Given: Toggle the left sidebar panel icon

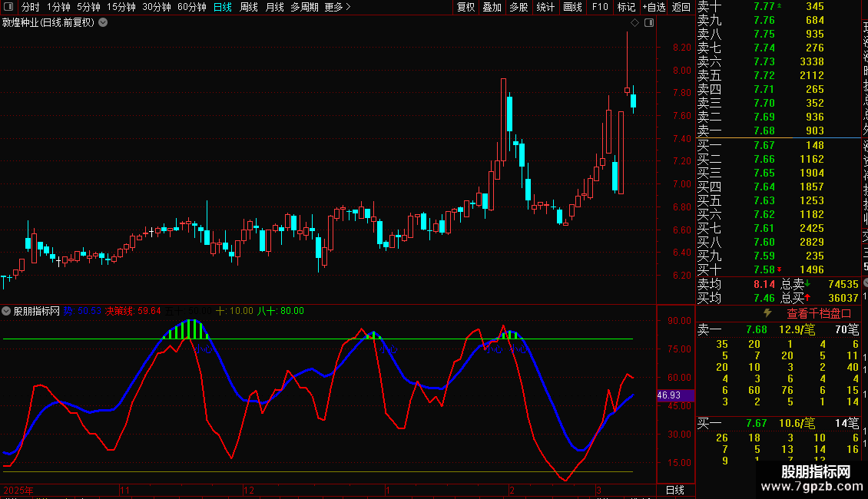Looking at the screenshot, I should [8, 7].
